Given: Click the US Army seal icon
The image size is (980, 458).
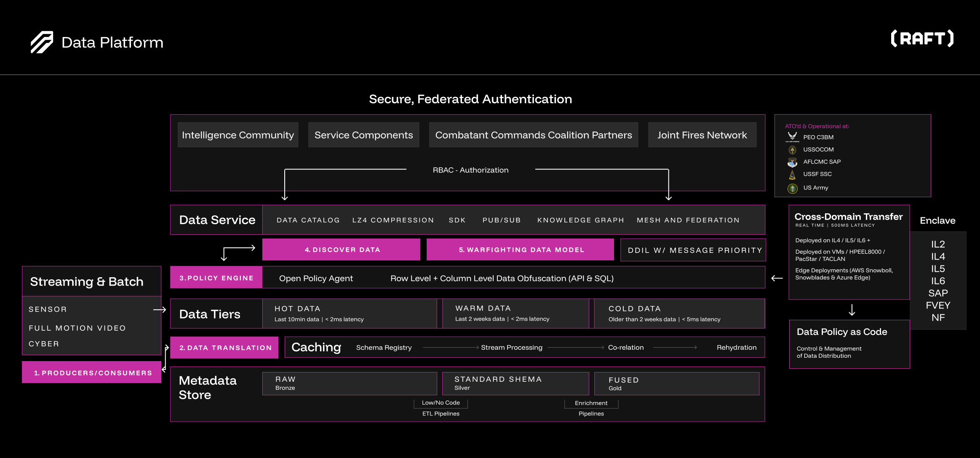Looking at the screenshot, I should (x=792, y=188).
